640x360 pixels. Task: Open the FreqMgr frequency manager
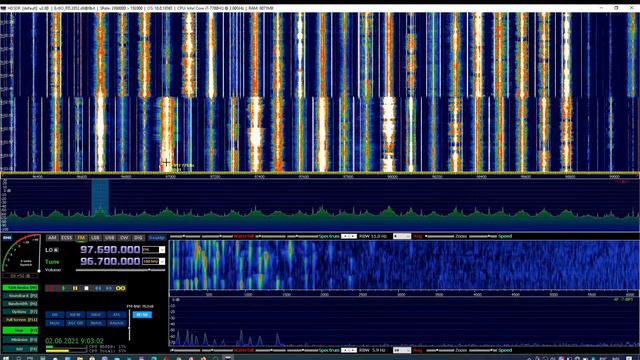[156, 238]
